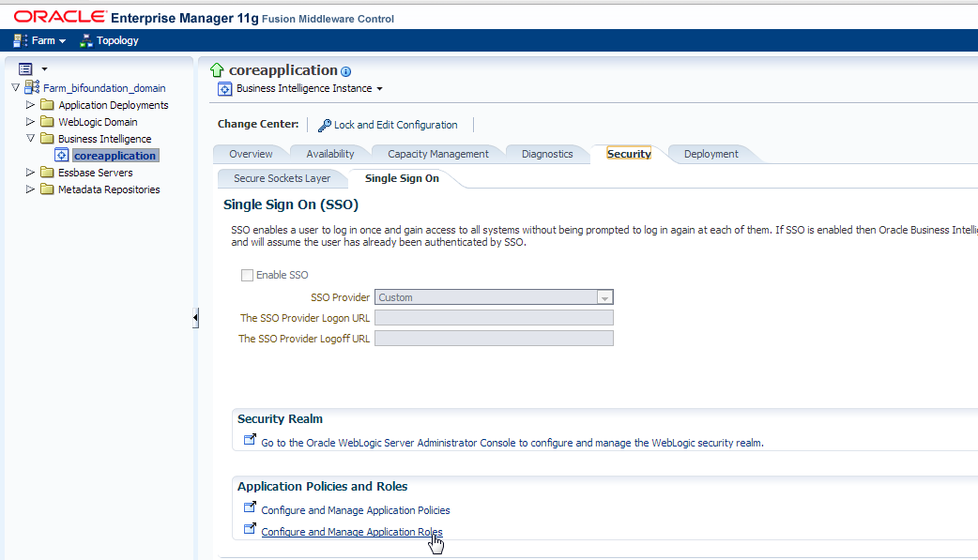Select coreapplication in the navigation tree
The height and width of the screenshot is (560, 978).
[115, 156]
